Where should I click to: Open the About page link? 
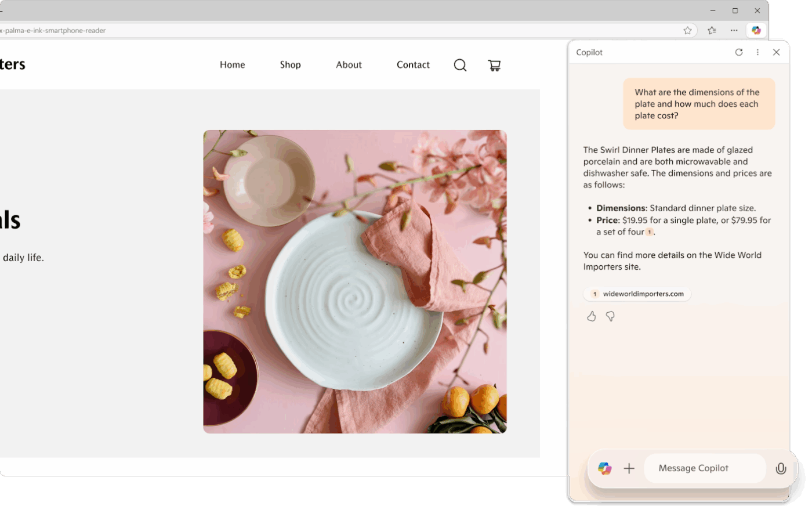[349, 65]
